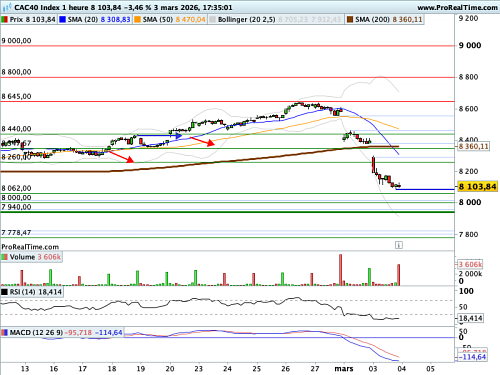
Task: Open the info icon above the Volume panel
Action: coord(399,245)
